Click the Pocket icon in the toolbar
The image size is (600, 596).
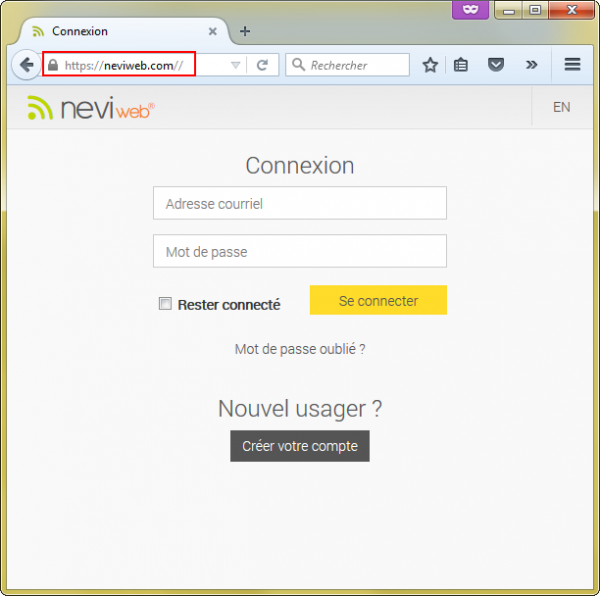coord(495,65)
